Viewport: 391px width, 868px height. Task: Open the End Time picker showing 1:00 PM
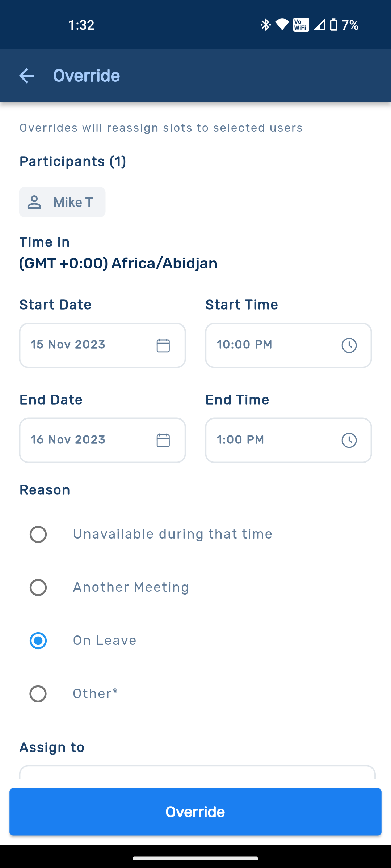point(272,440)
